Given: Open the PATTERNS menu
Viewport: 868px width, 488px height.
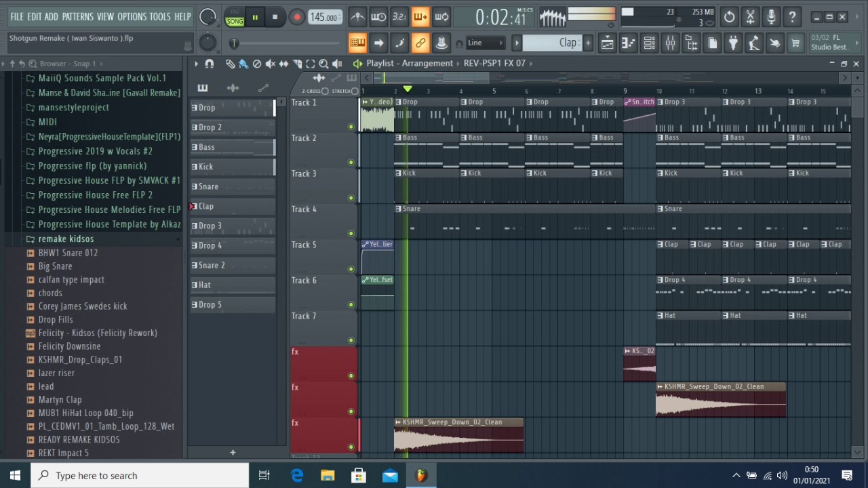Looking at the screenshot, I should tap(78, 16).
